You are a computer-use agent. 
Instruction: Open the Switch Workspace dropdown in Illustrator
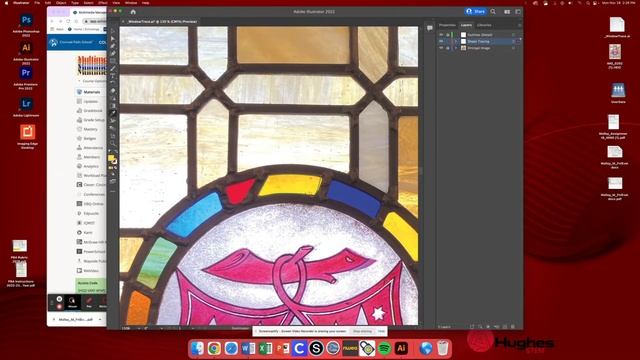518,12
